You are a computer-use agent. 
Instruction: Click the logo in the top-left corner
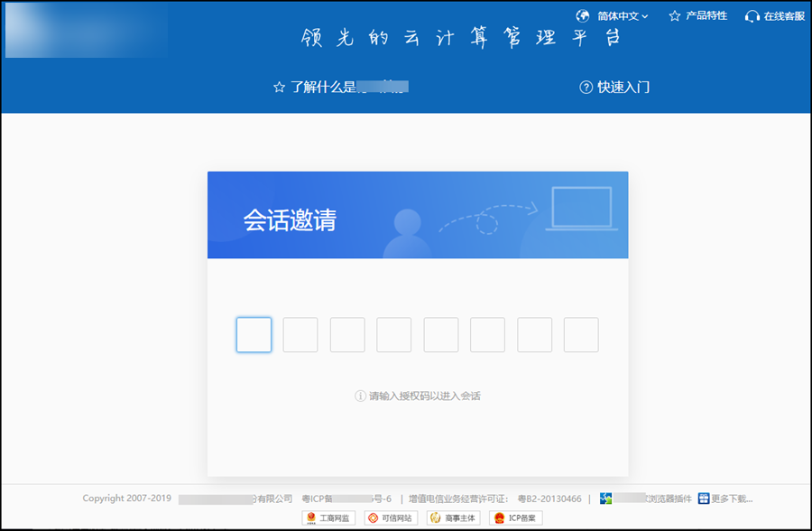pyautogui.click(x=86, y=29)
